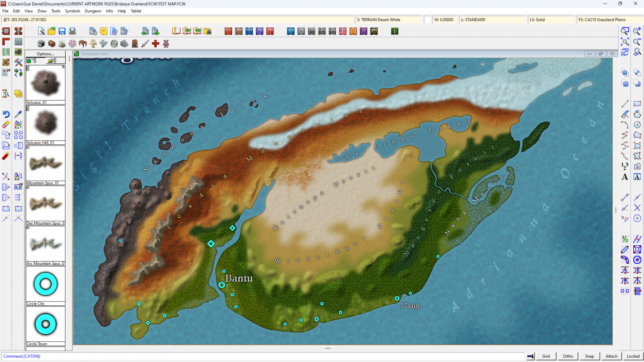This screenshot has width=644, height=362.
Task: Click the line width W: 0.00000 box
Action: pos(444,20)
